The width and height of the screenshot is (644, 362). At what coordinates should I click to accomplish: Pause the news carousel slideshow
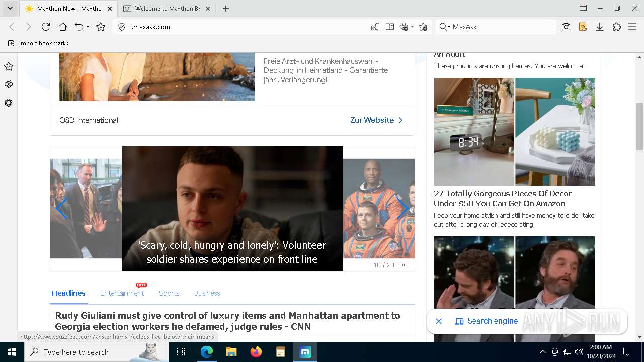404,265
